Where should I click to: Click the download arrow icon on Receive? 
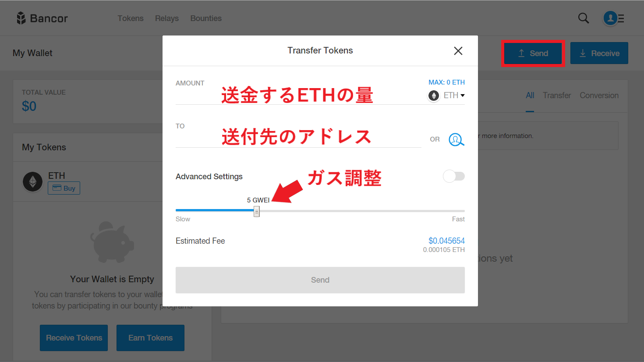583,53
